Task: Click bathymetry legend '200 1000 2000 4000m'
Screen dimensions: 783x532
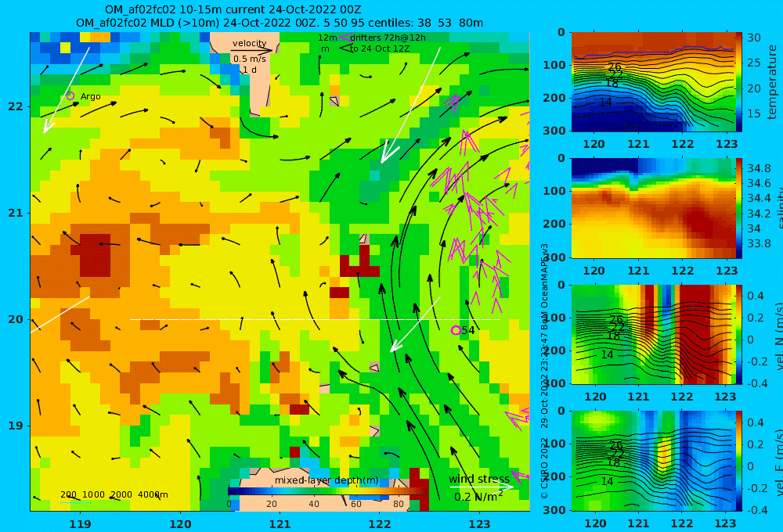Action: click(x=114, y=494)
